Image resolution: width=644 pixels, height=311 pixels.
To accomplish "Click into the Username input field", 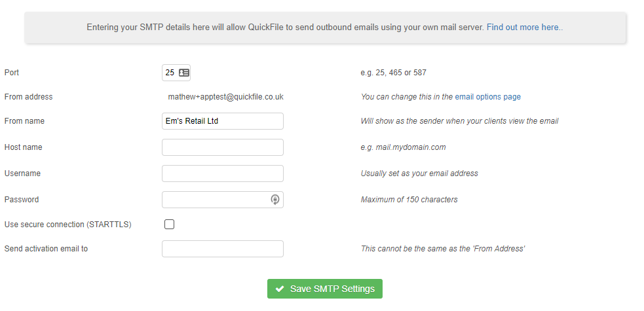I will (223, 174).
